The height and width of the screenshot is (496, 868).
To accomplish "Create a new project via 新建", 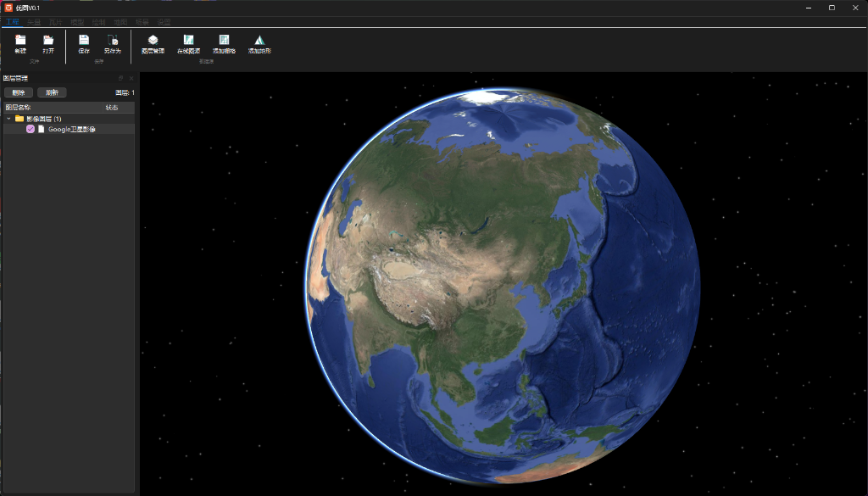I will pos(20,42).
